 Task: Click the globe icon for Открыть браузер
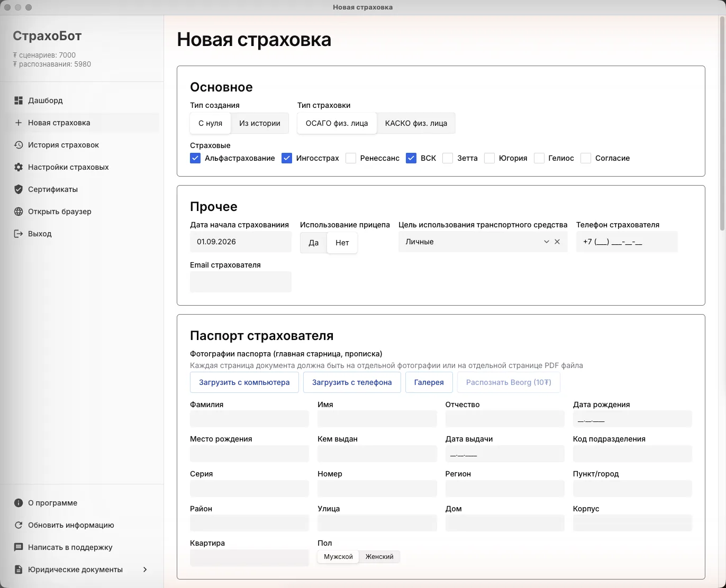tap(19, 212)
